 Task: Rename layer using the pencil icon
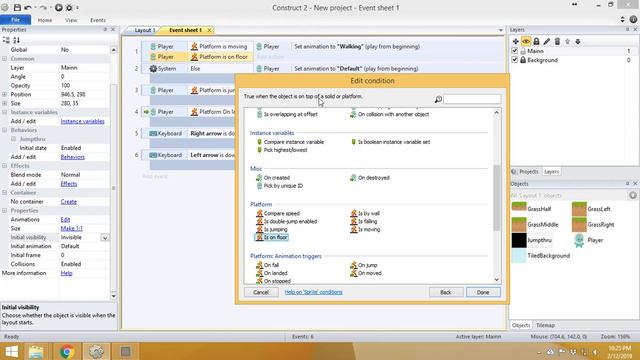547,41
